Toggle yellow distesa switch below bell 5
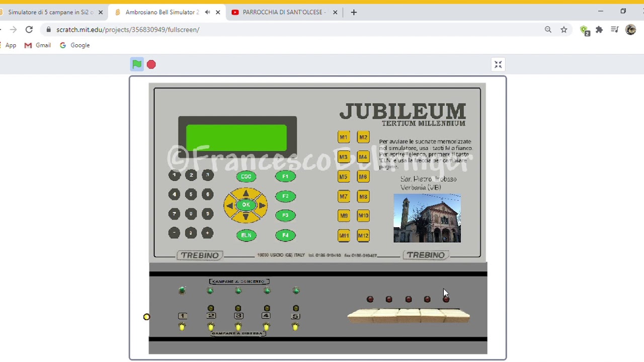 (295, 327)
